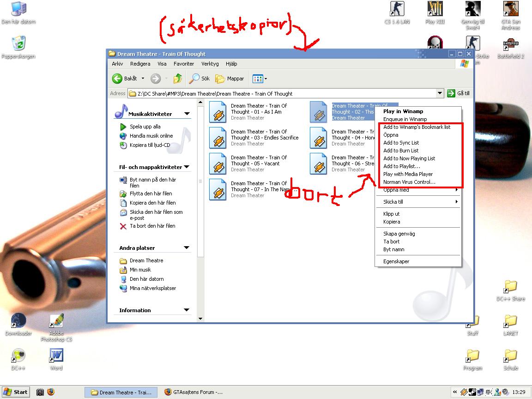532x399 pixels.
Task: Click the address bar path field
Action: point(282,93)
